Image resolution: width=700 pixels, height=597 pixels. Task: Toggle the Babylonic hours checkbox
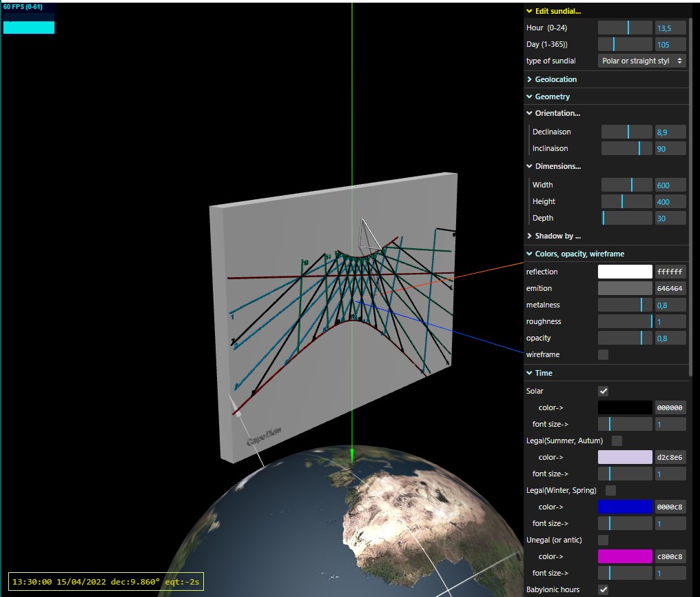coord(603,589)
